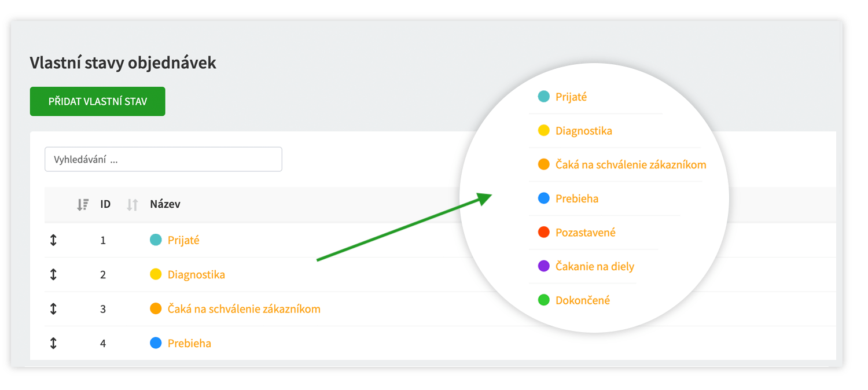Focus the Vyhledávání search field
The image size is (868, 390).
163,159
